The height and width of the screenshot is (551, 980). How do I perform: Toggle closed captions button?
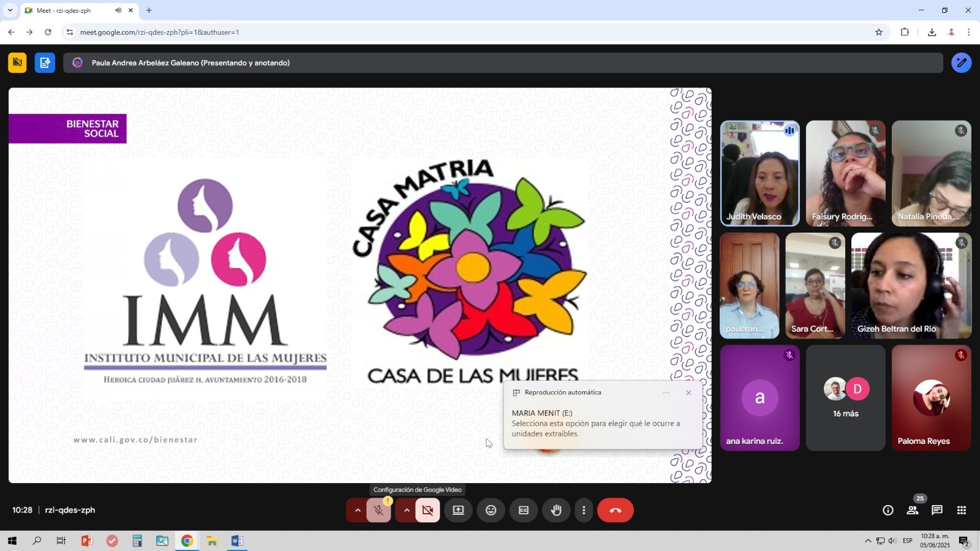tap(524, 510)
